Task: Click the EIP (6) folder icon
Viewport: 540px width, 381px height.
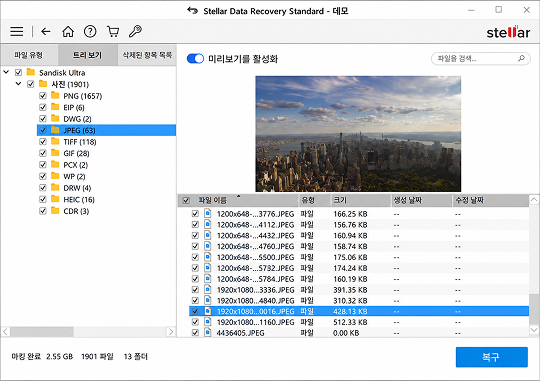Action: click(55, 107)
